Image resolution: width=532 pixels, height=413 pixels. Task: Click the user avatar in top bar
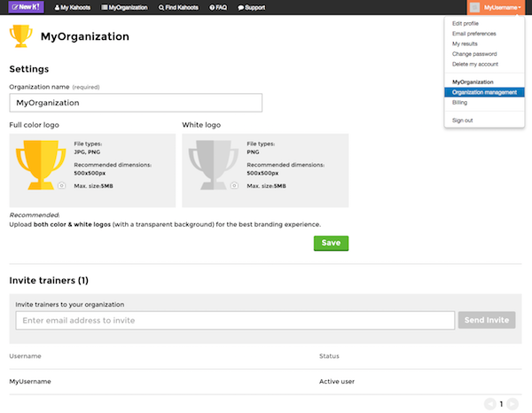[474, 7]
